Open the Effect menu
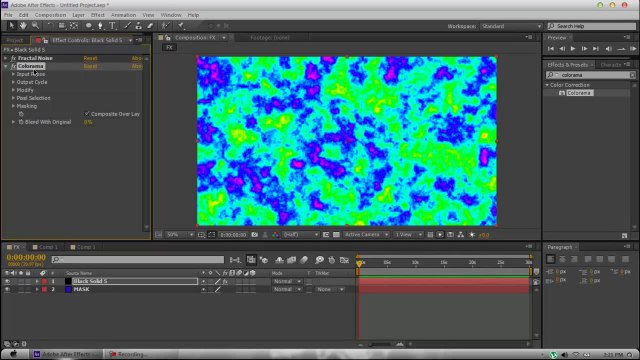640x360 pixels. click(98, 15)
